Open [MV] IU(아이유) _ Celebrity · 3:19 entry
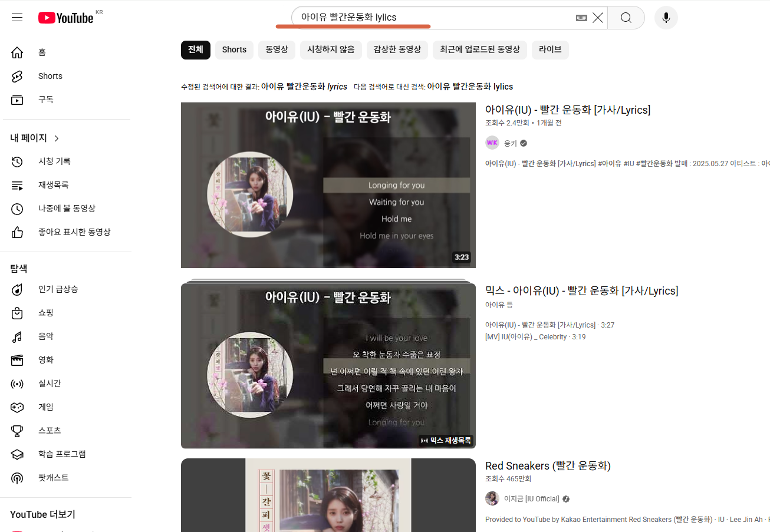The width and height of the screenshot is (770, 532). coord(535,337)
